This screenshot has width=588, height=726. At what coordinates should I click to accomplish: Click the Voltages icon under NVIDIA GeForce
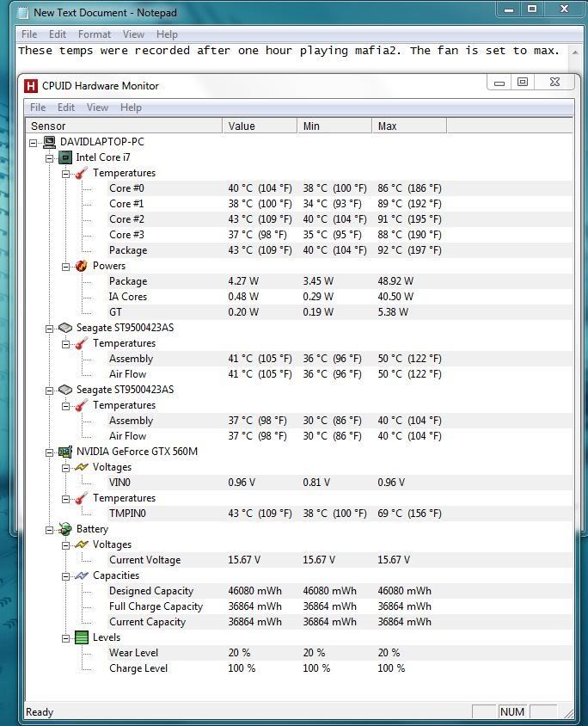coord(82,467)
